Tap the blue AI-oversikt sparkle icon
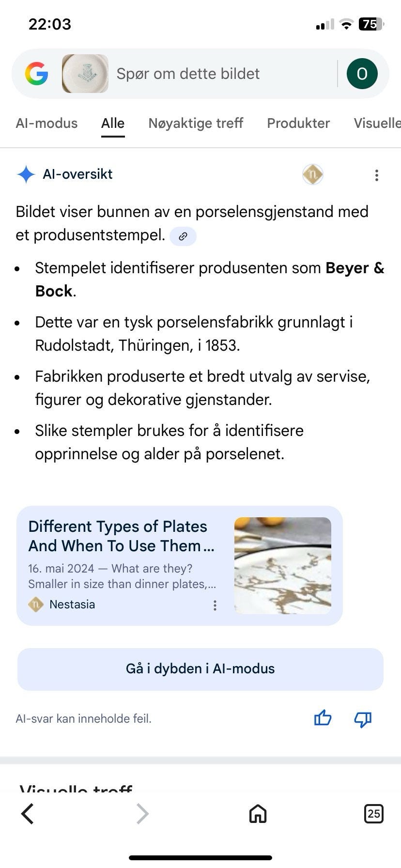 [x=26, y=174]
